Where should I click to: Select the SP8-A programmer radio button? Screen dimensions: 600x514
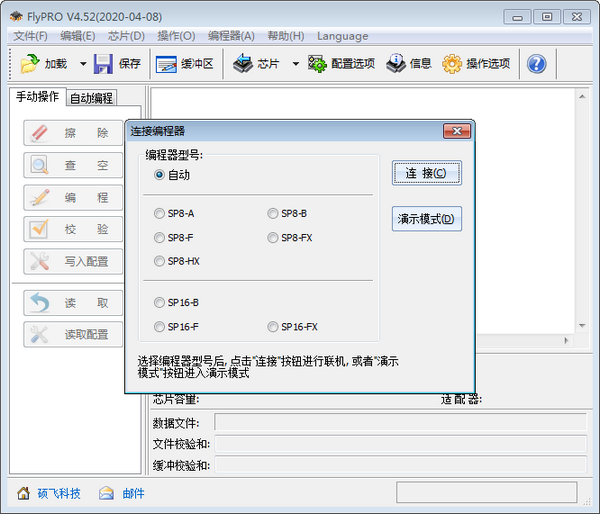[160, 213]
